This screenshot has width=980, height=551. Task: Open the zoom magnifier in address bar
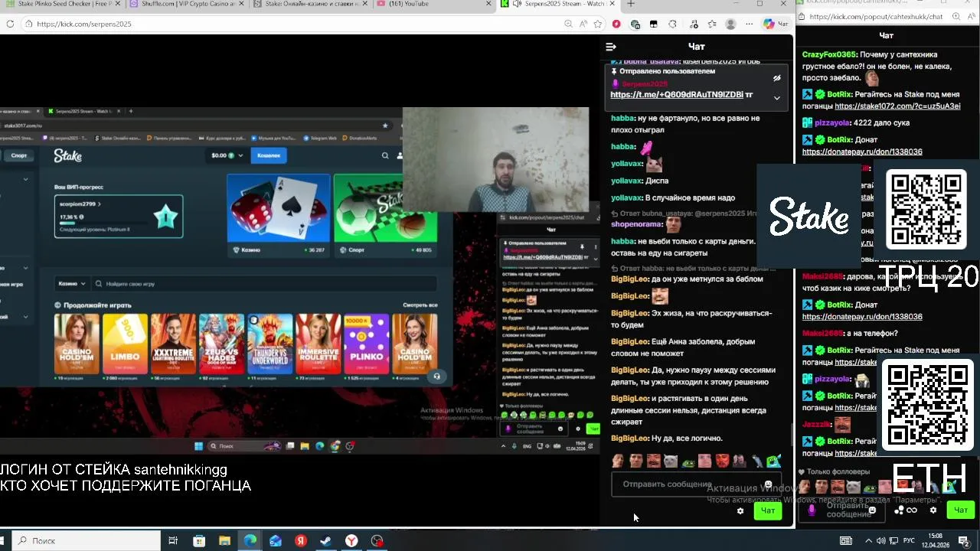(567, 24)
